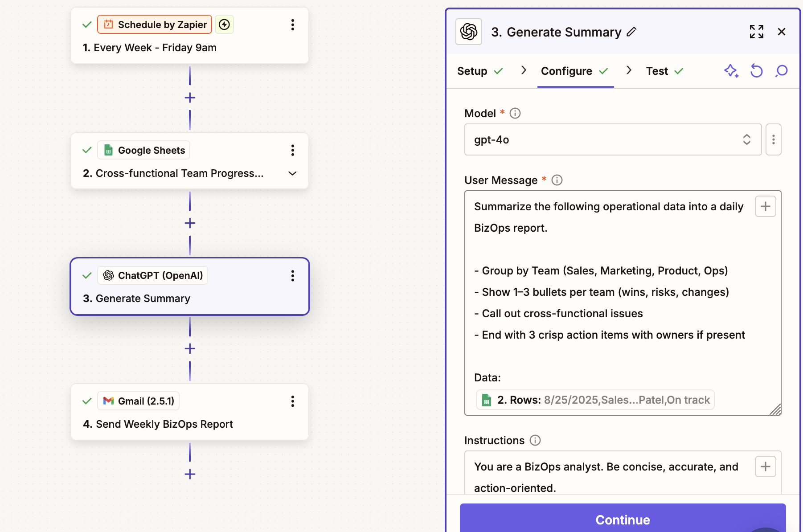Image resolution: width=803 pixels, height=532 pixels.
Task: Open three-dot menu on Gmail step
Action: (x=293, y=401)
